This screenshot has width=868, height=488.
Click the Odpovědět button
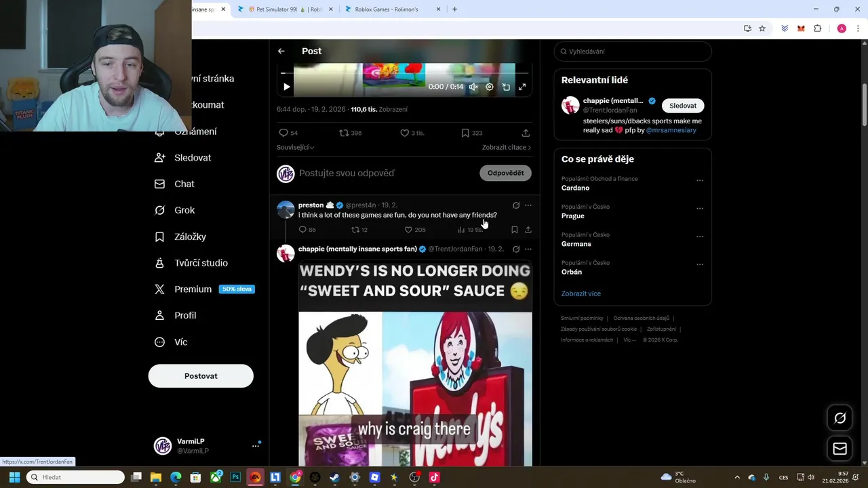coord(506,173)
